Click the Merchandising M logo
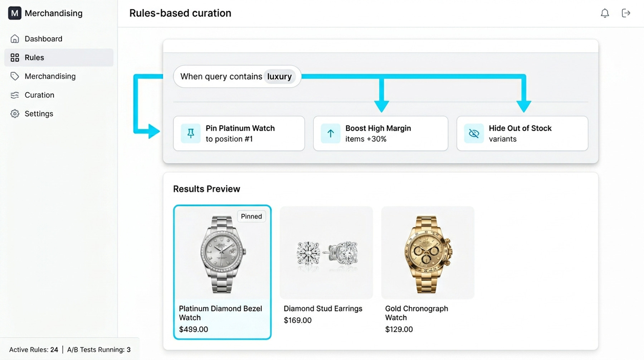This screenshot has width=644, height=360. click(x=15, y=13)
